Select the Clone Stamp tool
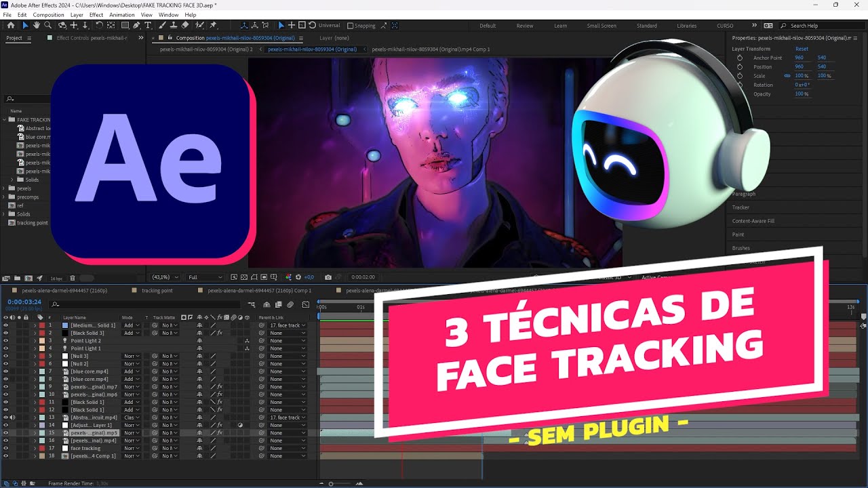The height and width of the screenshot is (488, 868). tap(174, 26)
